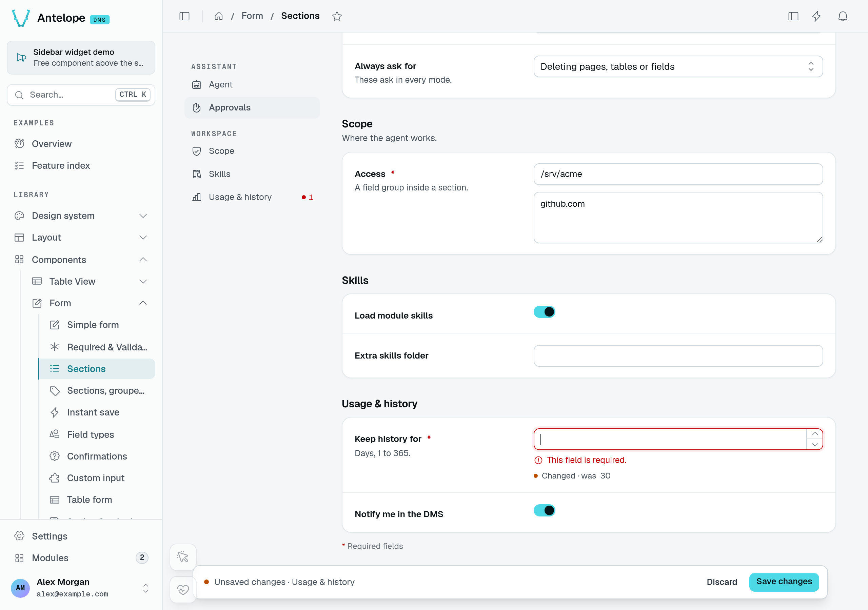Screen dimensions: 868x610
Task: Click Form in the breadcrumb
Action: (x=252, y=16)
